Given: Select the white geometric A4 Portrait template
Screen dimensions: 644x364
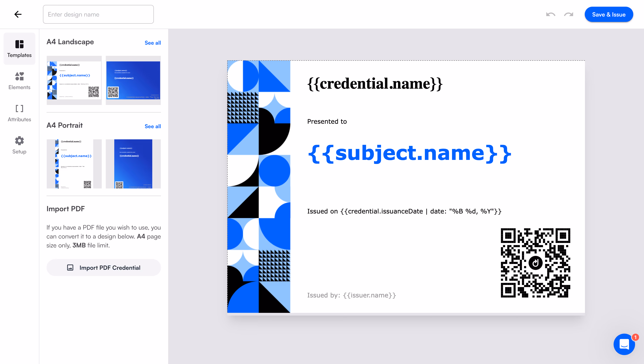Looking at the screenshot, I should [x=74, y=164].
